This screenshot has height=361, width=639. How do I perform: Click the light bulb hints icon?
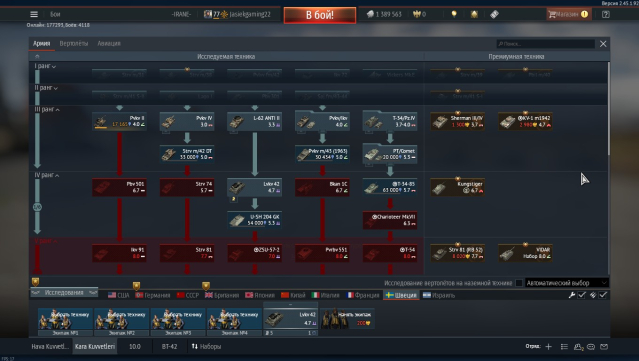(x=454, y=14)
